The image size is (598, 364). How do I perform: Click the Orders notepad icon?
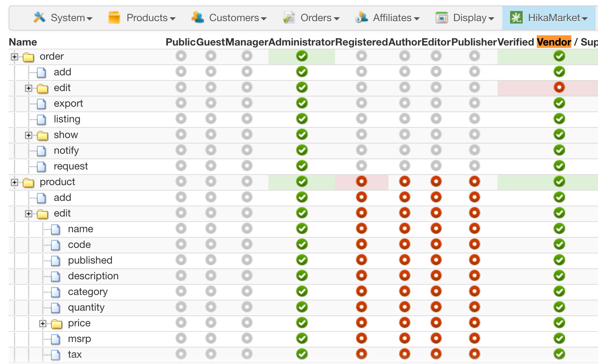click(289, 17)
